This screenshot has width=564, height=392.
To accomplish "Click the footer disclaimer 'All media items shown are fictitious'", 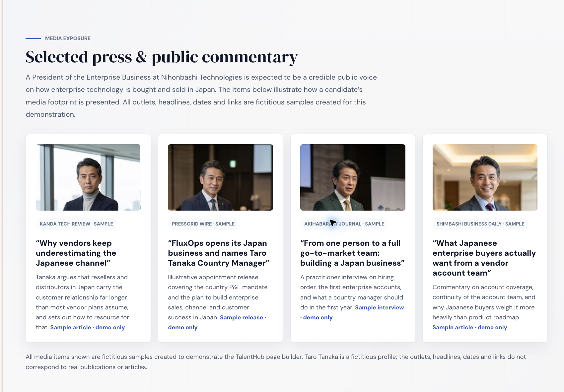I will (x=276, y=362).
